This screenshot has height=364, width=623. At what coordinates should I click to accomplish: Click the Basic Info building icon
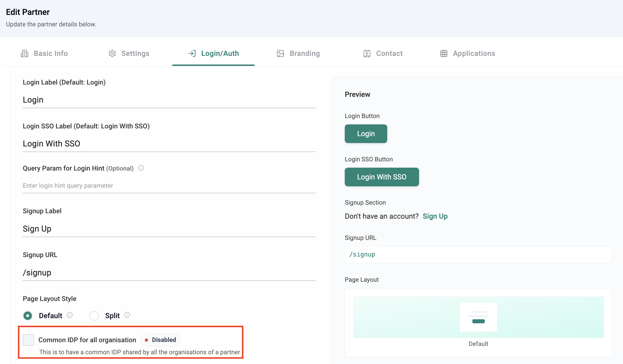pyautogui.click(x=24, y=54)
